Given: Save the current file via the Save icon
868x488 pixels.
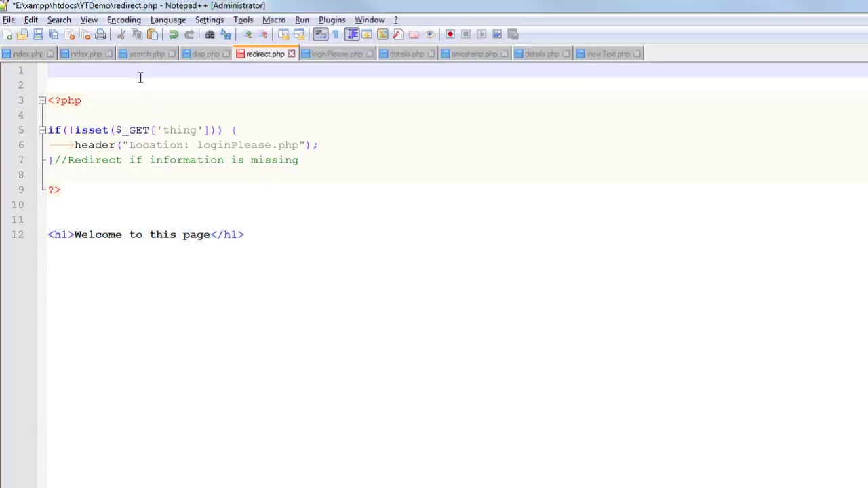Looking at the screenshot, I should click(x=37, y=35).
